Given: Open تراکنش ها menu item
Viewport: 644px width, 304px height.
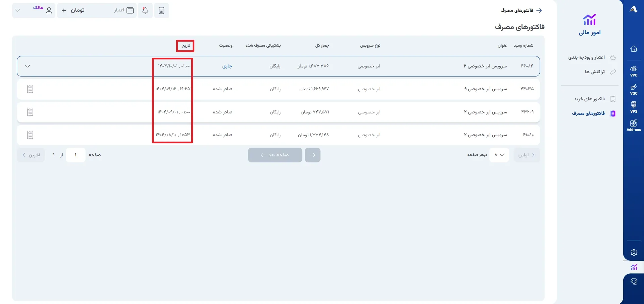Looking at the screenshot, I should [x=600, y=72].
